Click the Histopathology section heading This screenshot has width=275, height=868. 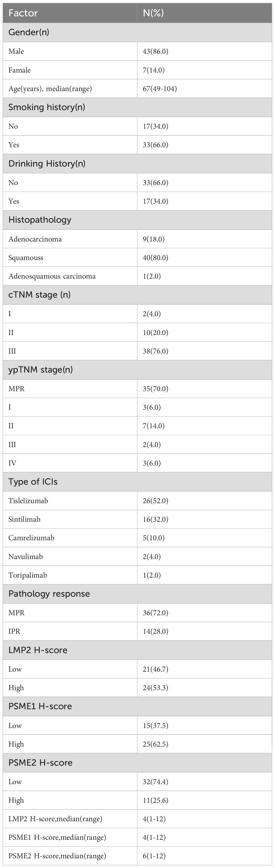[40, 220]
